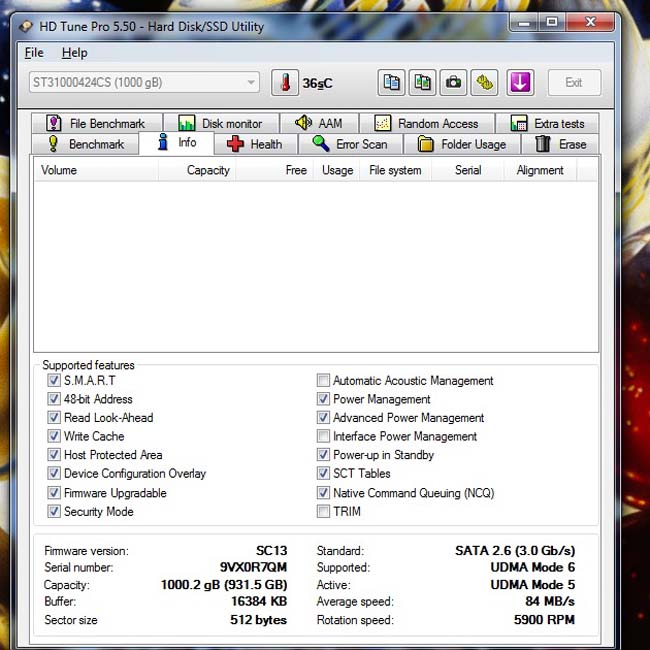
Task: Toggle Write Cache checkbox
Action: (54, 436)
